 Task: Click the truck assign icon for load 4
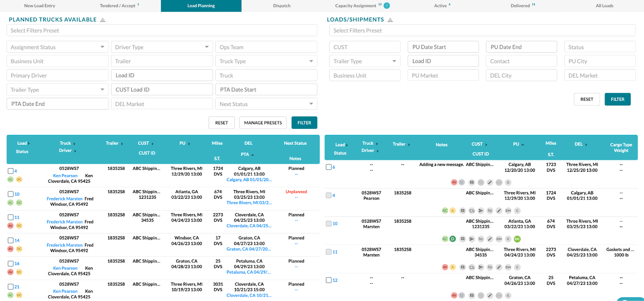point(472,210)
